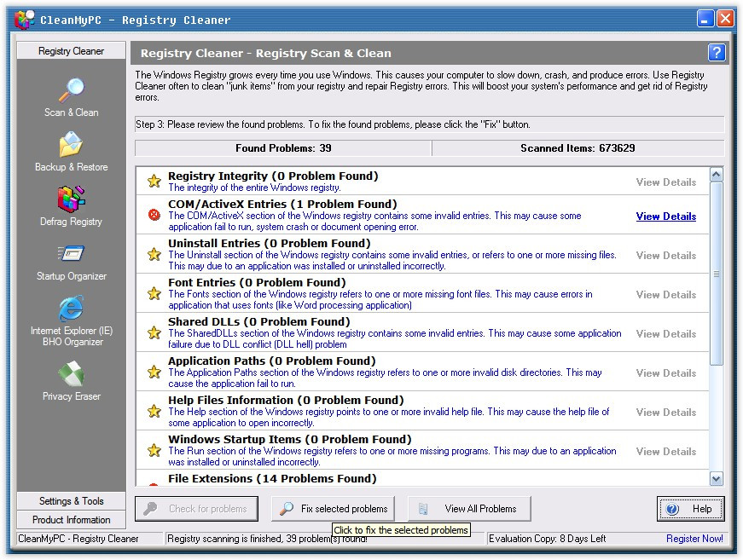Click View Details for Registry Integrity
Screen dimensions: 743x560
(665, 182)
